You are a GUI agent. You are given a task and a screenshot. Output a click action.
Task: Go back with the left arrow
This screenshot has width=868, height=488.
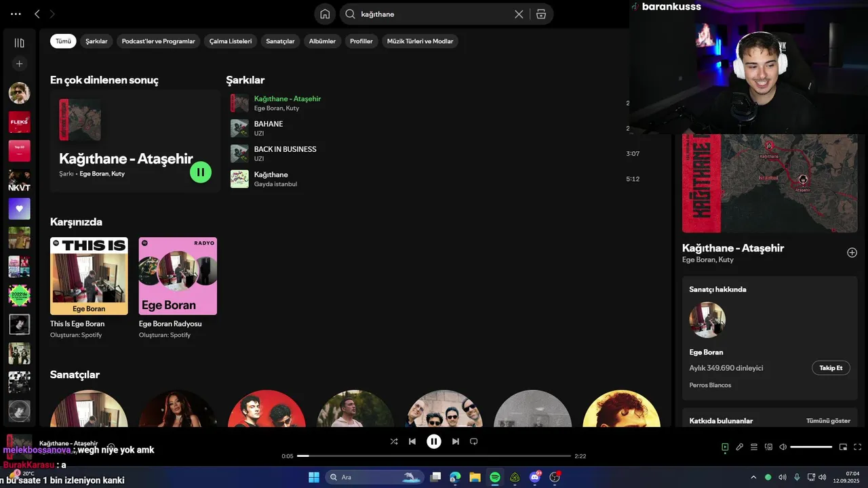coord(37,14)
